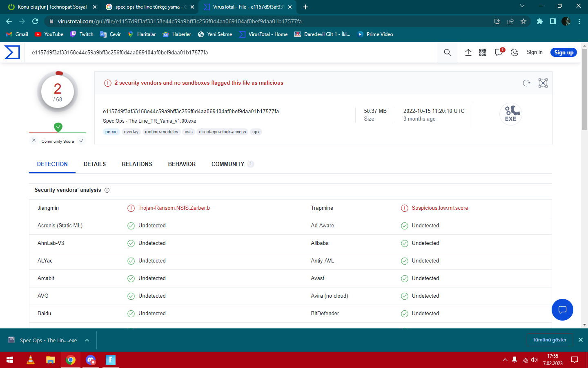Screen dimensions: 588x368
Task: Click the search magnifier icon
Action: point(448,52)
